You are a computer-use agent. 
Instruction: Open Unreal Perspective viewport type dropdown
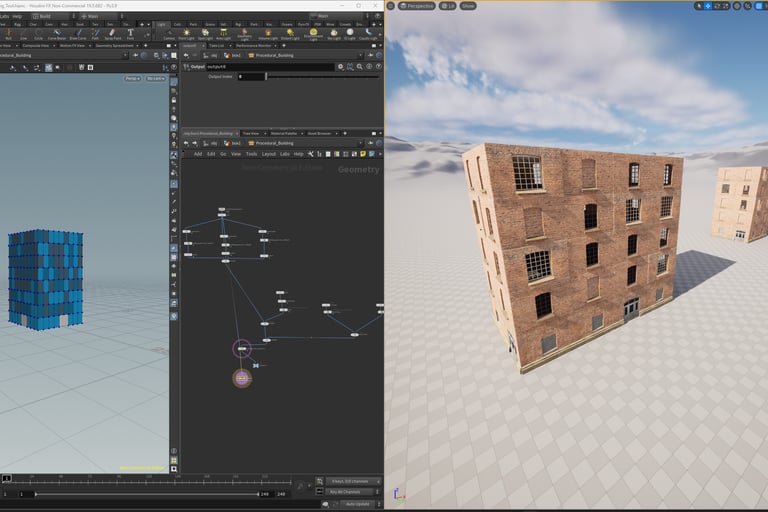[x=416, y=6]
